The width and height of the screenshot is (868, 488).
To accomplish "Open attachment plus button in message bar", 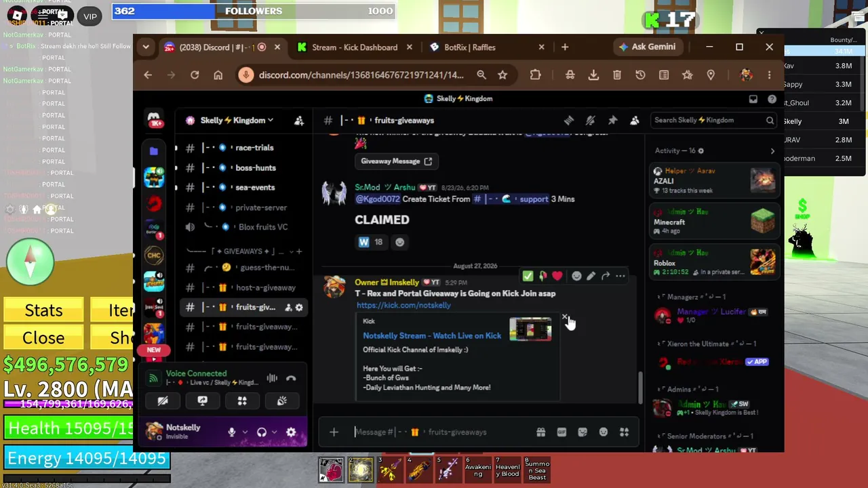I will pos(334,432).
